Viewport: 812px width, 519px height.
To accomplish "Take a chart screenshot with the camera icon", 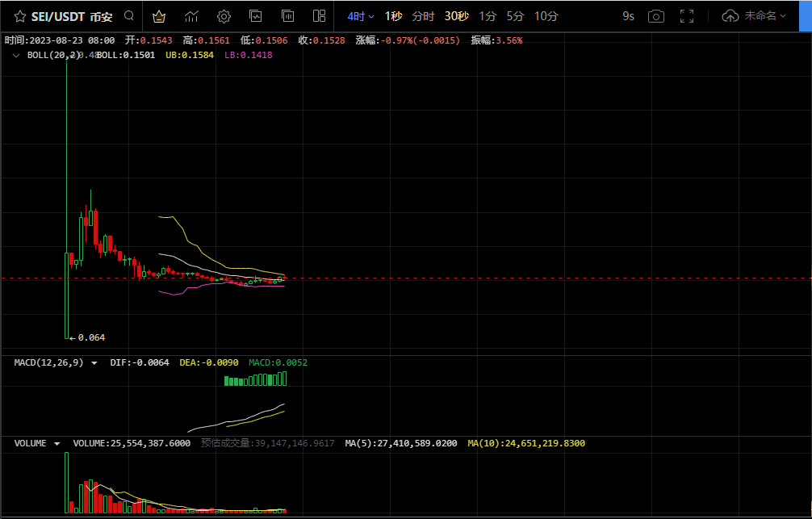I will click(x=656, y=17).
